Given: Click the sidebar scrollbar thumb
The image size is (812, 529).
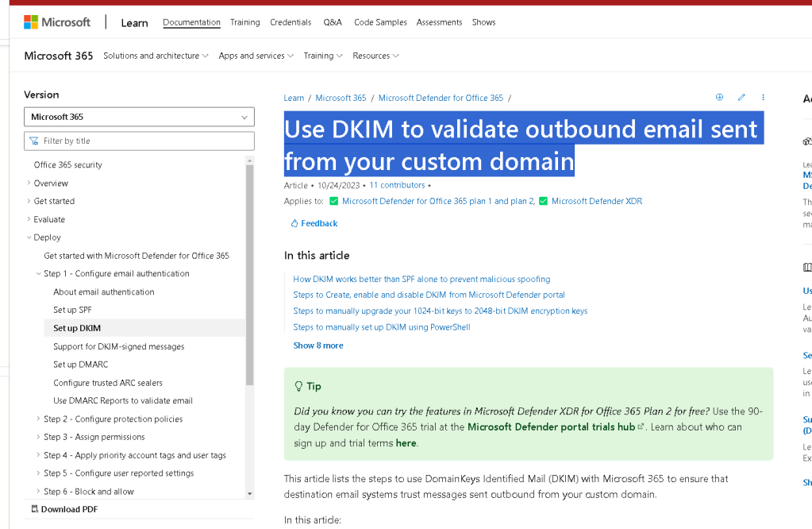Looking at the screenshot, I should 249,275.
